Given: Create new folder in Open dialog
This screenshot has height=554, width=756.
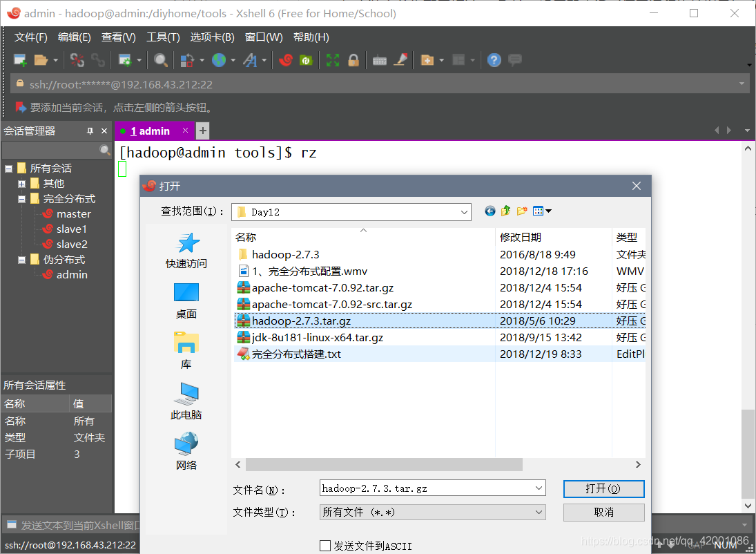Looking at the screenshot, I should [522, 211].
